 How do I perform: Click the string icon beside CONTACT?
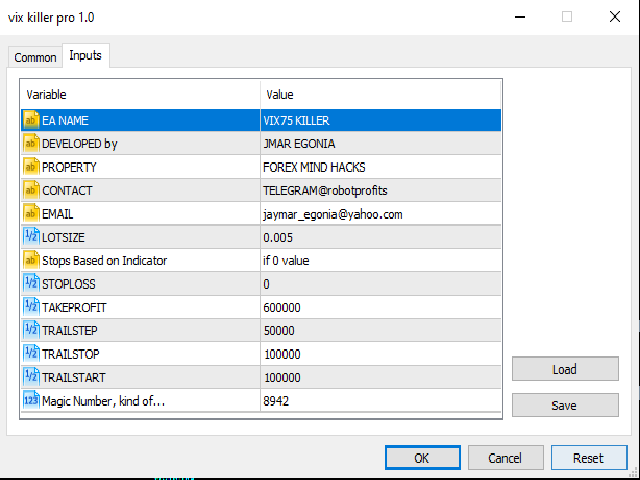tap(31, 191)
